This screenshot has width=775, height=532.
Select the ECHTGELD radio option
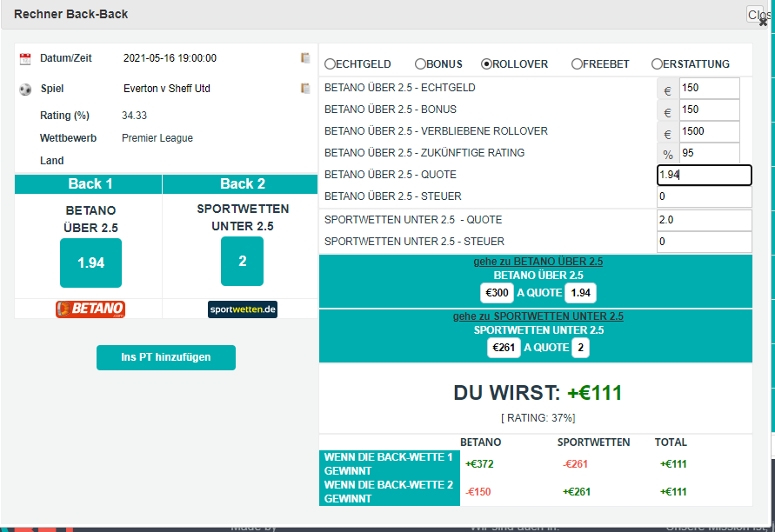point(330,64)
